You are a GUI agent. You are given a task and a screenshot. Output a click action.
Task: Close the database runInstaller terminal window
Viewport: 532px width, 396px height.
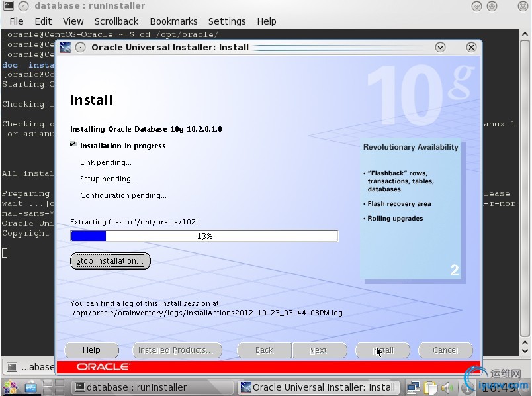(523, 6)
